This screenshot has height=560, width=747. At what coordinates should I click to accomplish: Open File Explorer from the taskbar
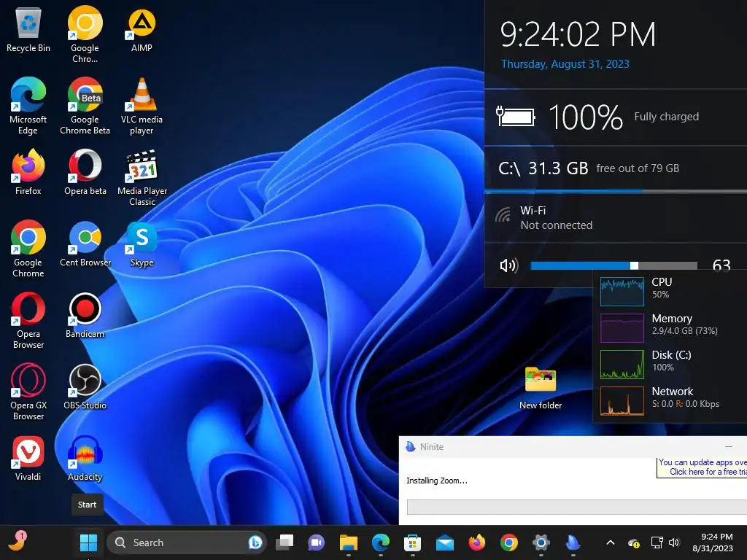[348, 542]
